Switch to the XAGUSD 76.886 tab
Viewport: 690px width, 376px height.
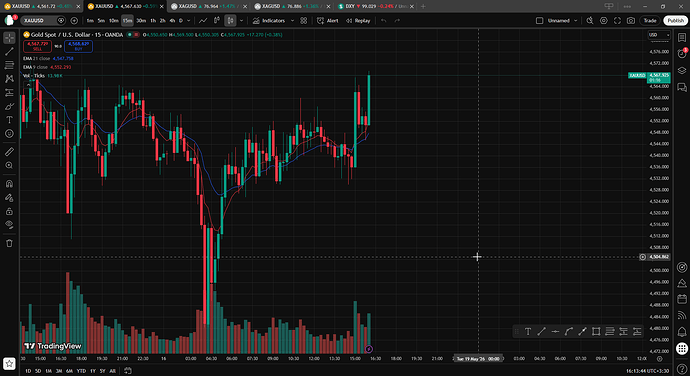coord(293,7)
